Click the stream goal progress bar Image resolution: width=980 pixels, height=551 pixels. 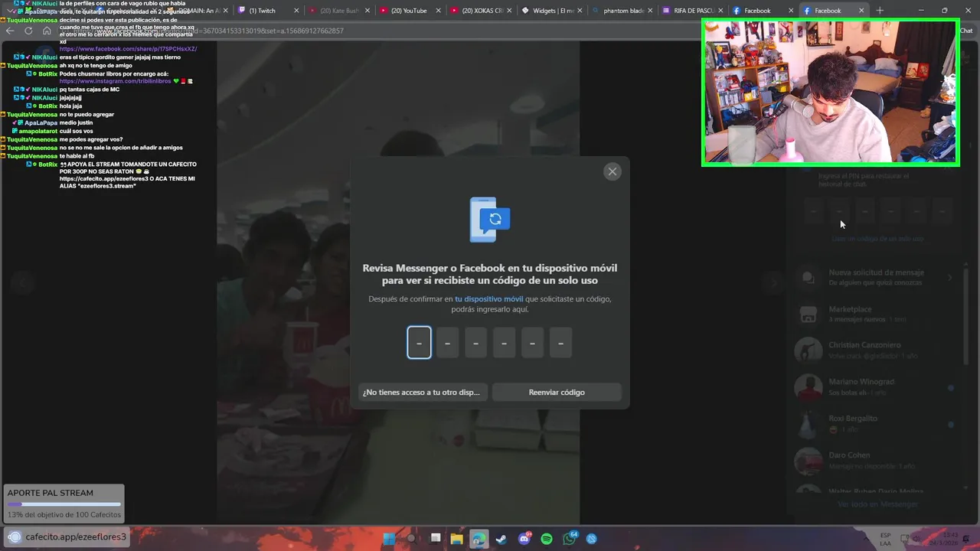[64, 504]
